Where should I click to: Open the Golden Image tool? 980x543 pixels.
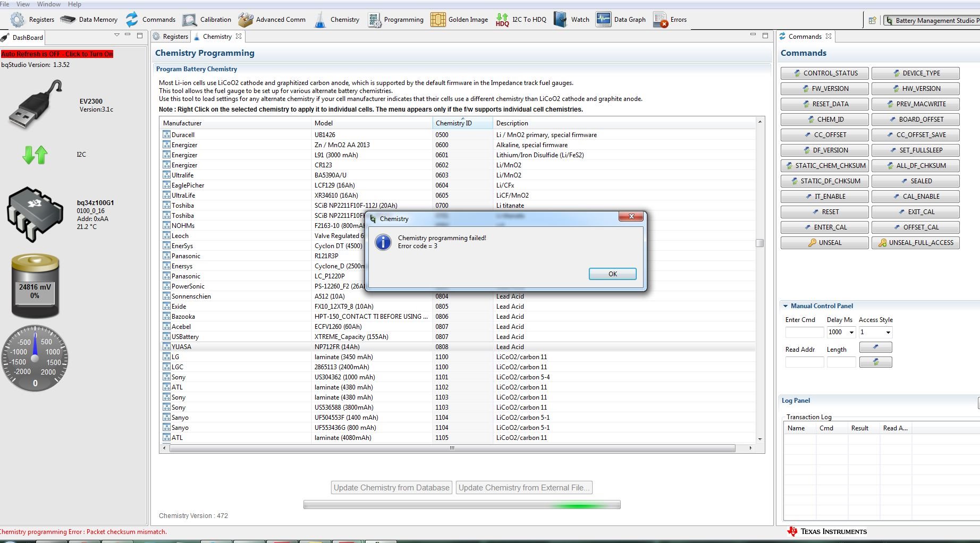tap(459, 20)
